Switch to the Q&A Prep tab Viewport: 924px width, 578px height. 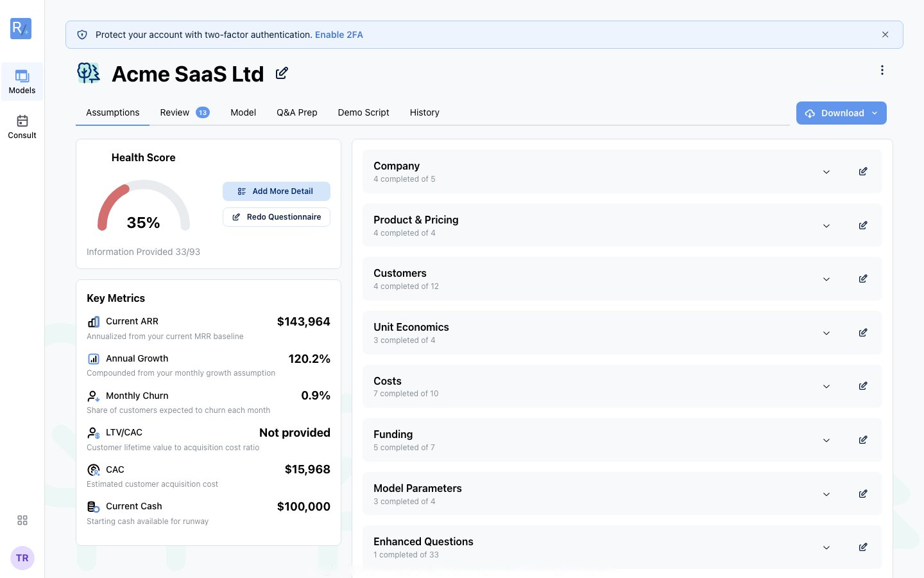tap(297, 112)
